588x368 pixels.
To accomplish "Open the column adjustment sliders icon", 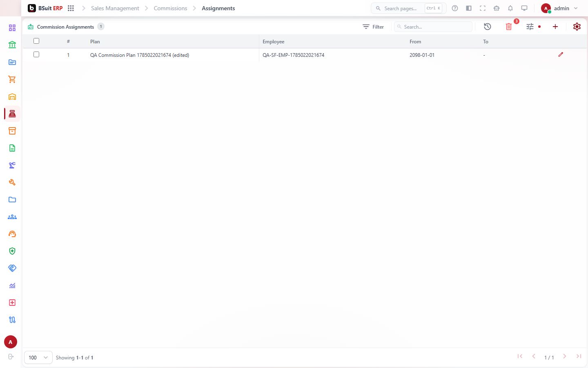I will (x=530, y=27).
